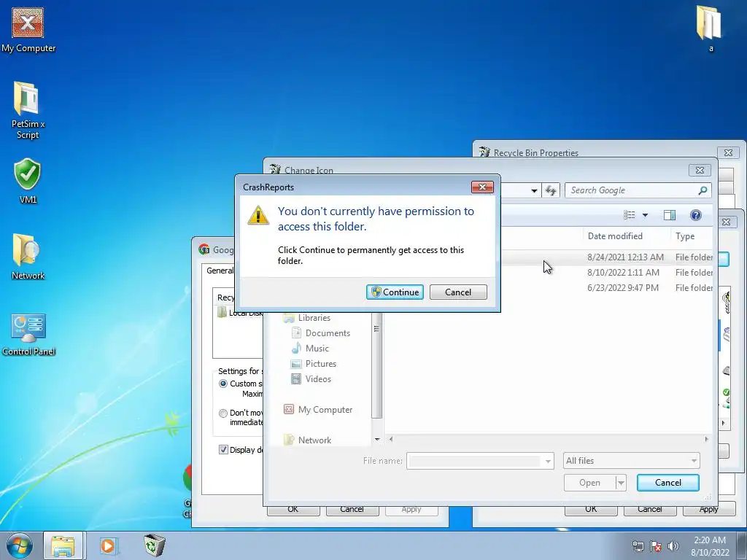The width and height of the screenshot is (747, 560).
Task: Open the Open button split arrow
Action: [x=621, y=483]
